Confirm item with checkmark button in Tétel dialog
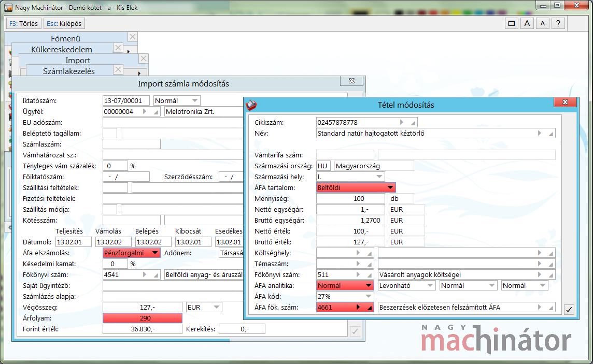 (569, 310)
